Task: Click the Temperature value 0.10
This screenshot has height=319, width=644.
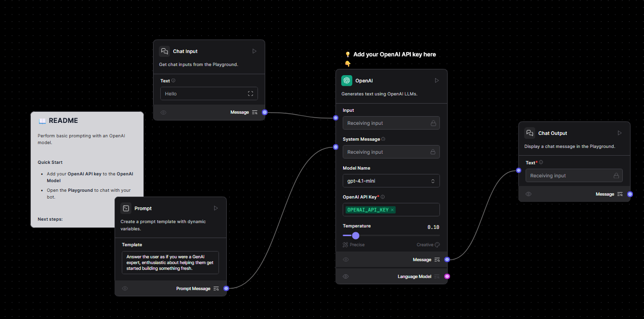Action: point(433,227)
